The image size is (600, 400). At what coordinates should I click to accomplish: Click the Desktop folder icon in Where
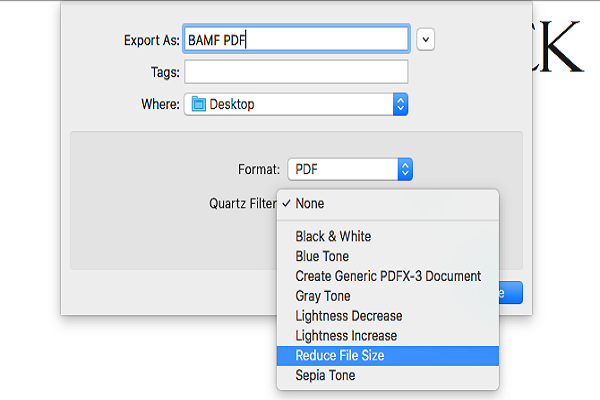point(197,104)
